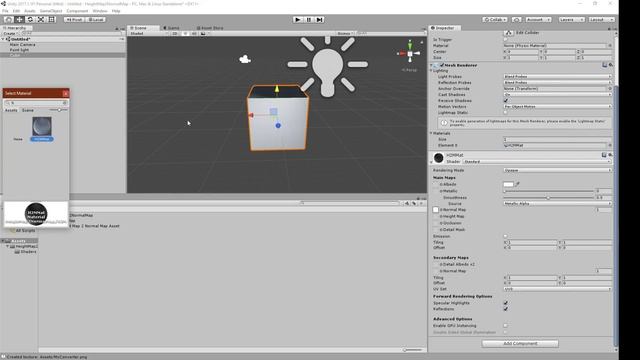640x360 pixels.
Task: Open the Component menu
Action: pos(77,11)
